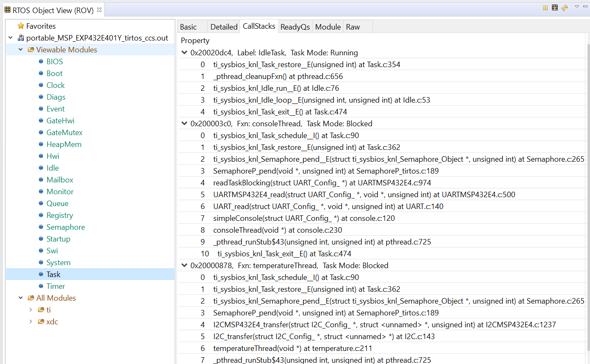Click the blue module dot beside Semaphore

(41, 227)
